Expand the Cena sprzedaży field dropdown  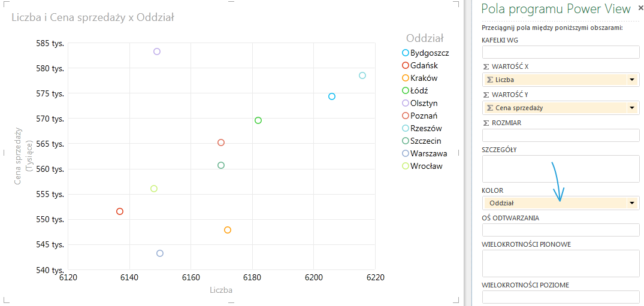point(632,108)
